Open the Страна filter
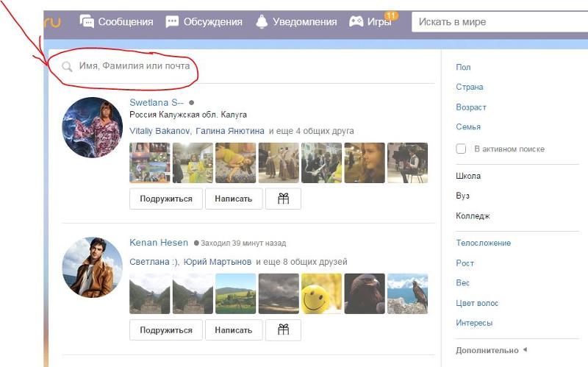 click(x=470, y=87)
